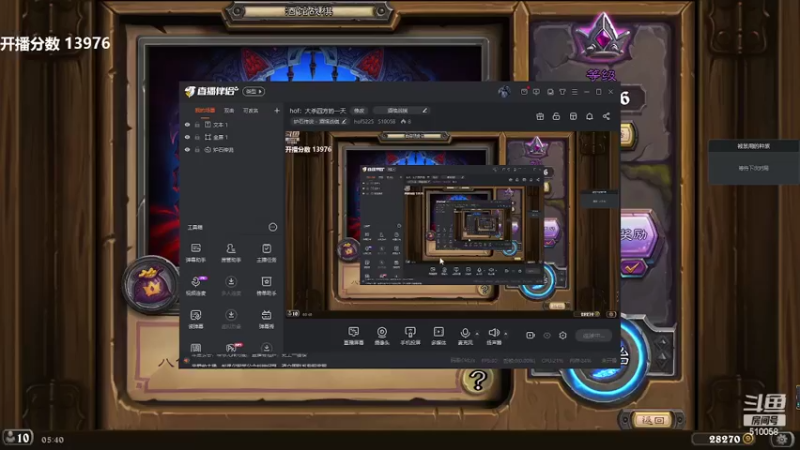Share the stream via share icon

(606, 117)
